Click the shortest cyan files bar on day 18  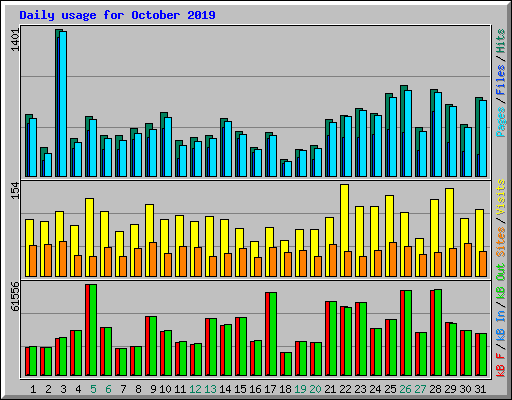coord(288,169)
